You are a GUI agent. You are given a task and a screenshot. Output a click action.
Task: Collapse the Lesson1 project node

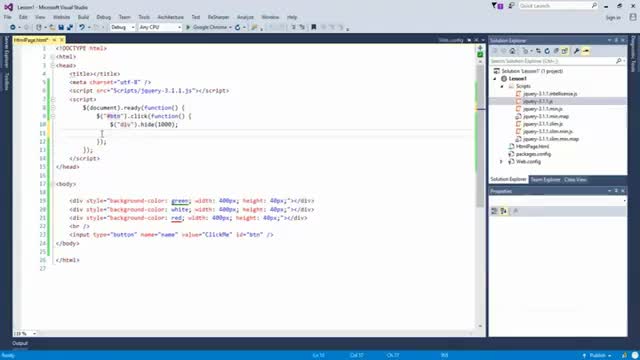point(495,79)
